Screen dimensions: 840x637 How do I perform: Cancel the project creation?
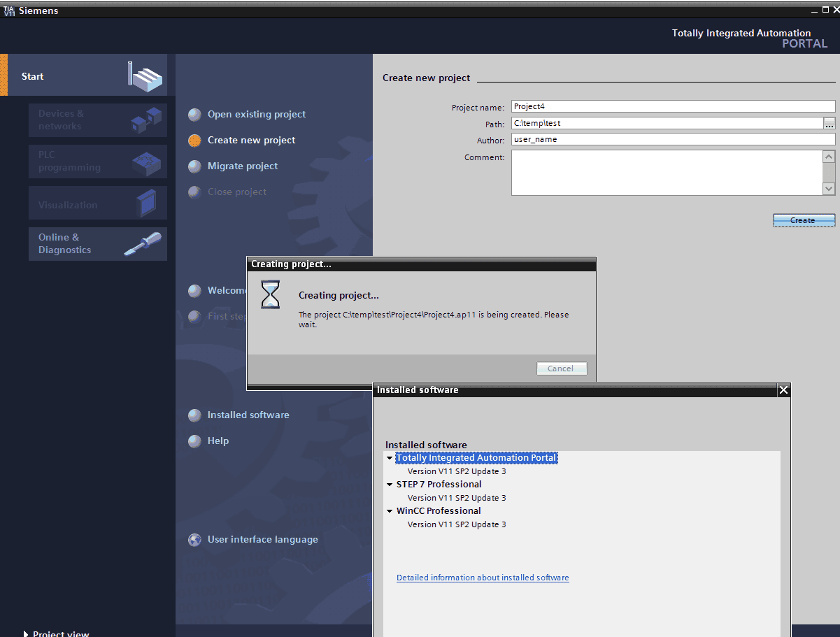pyautogui.click(x=562, y=368)
